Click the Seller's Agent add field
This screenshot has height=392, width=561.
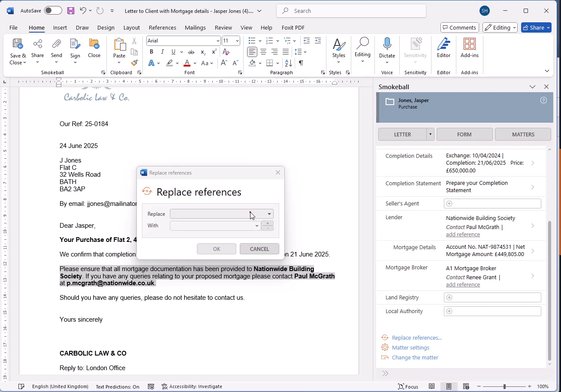pyautogui.click(x=492, y=204)
